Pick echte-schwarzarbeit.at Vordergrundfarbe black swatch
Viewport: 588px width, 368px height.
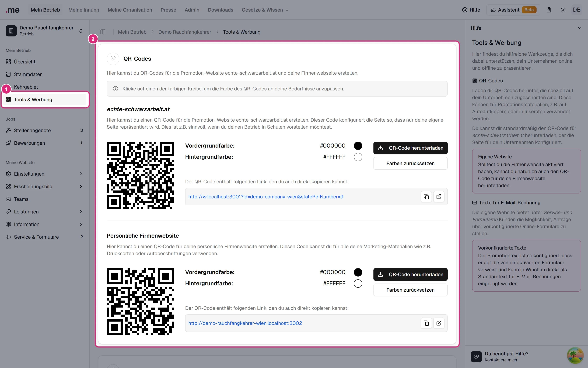coord(358,146)
